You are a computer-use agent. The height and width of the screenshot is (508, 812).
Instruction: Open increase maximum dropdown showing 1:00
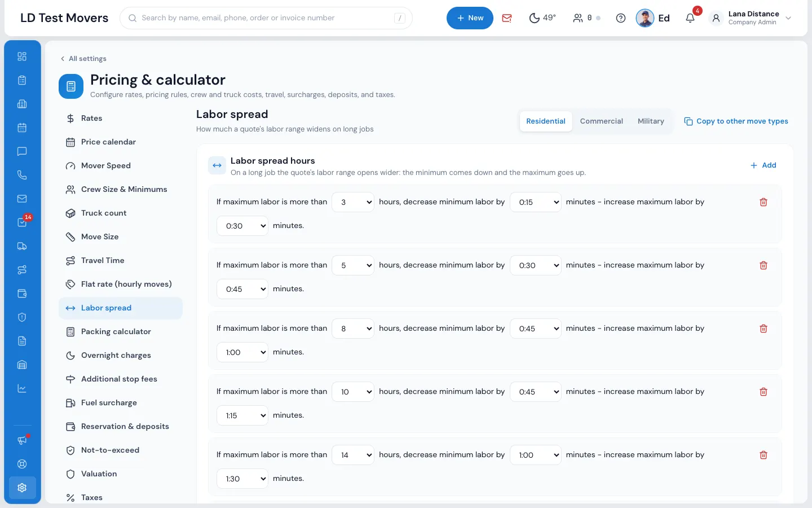coord(242,352)
